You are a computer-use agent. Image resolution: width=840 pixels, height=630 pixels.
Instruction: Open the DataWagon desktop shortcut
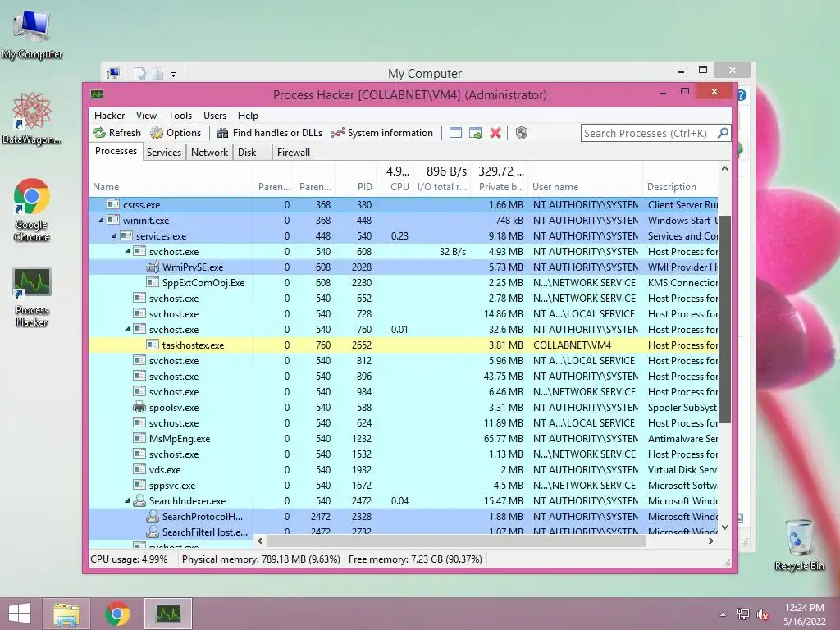(32, 118)
